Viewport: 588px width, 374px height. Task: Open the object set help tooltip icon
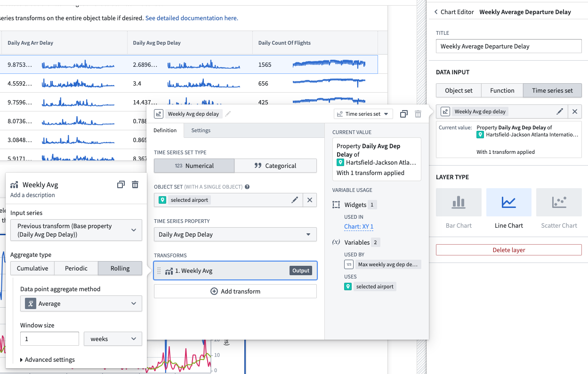pos(247,187)
